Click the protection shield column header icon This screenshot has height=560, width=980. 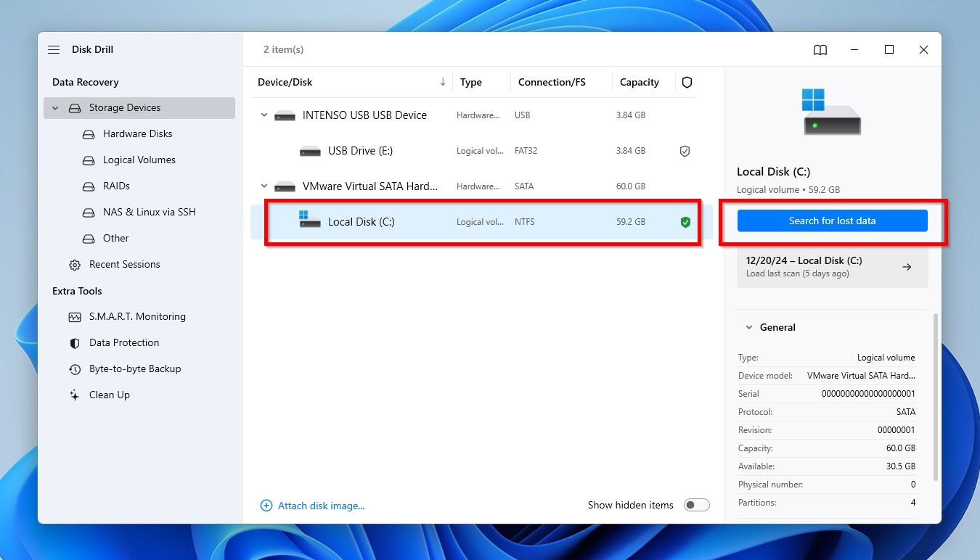click(687, 83)
